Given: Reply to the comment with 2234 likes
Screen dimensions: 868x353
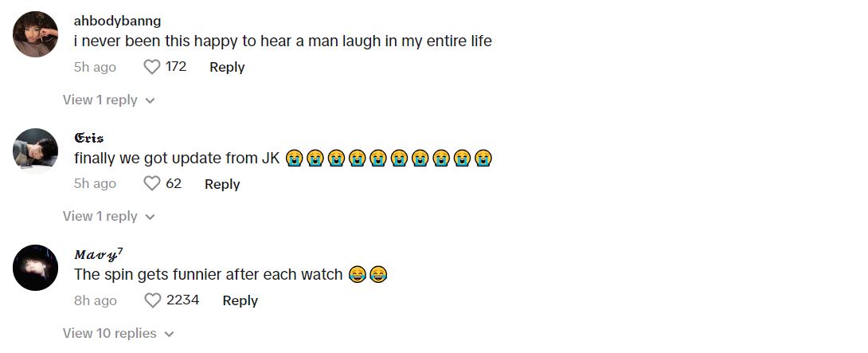Looking at the screenshot, I should point(240,300).
